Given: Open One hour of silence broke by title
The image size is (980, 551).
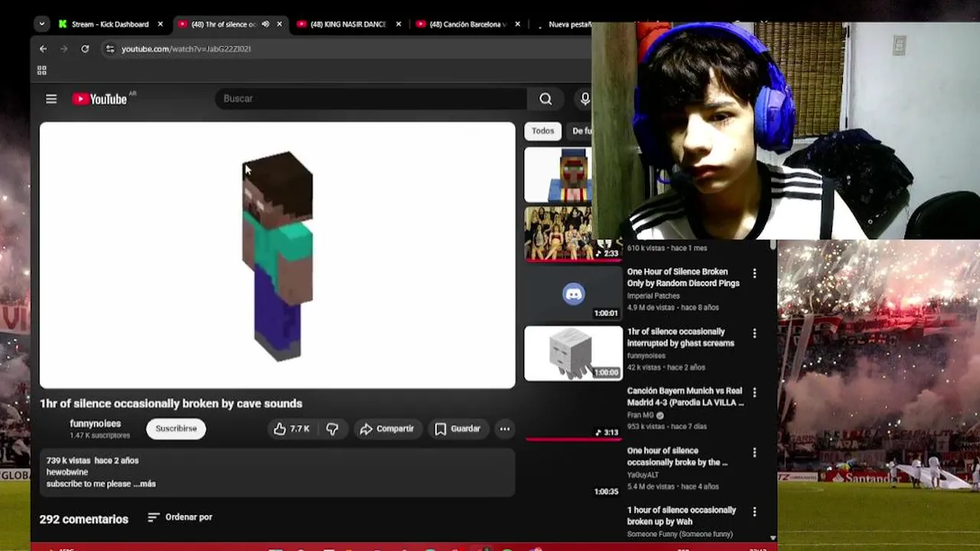Looking at the screenshot, I should point(678,456).
